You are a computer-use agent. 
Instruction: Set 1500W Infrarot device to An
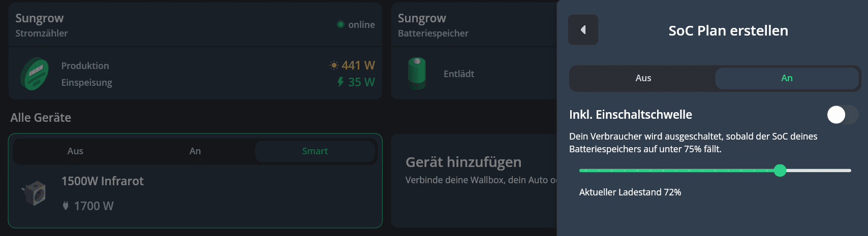[195, 151]
